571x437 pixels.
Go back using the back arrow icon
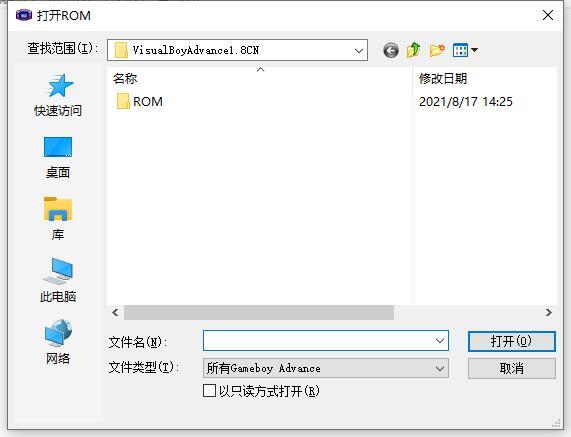(391, 50)
